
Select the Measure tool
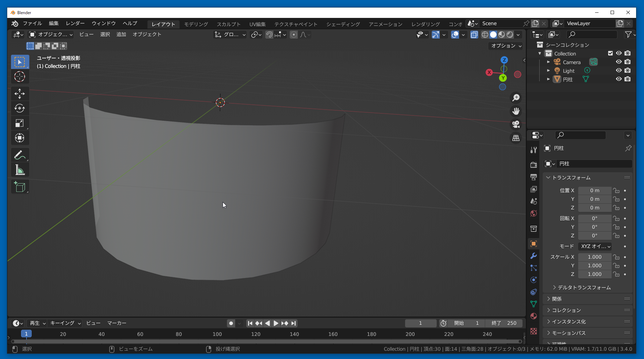[x=20, y=170]
